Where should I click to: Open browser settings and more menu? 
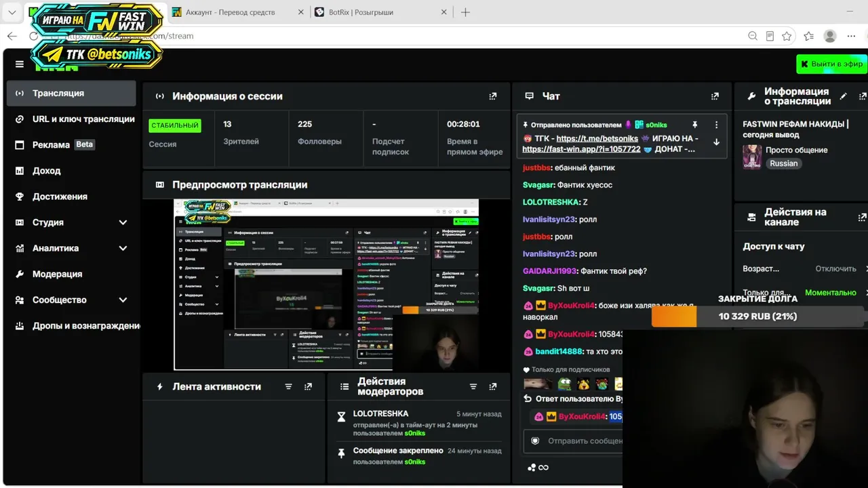[851, 36]
